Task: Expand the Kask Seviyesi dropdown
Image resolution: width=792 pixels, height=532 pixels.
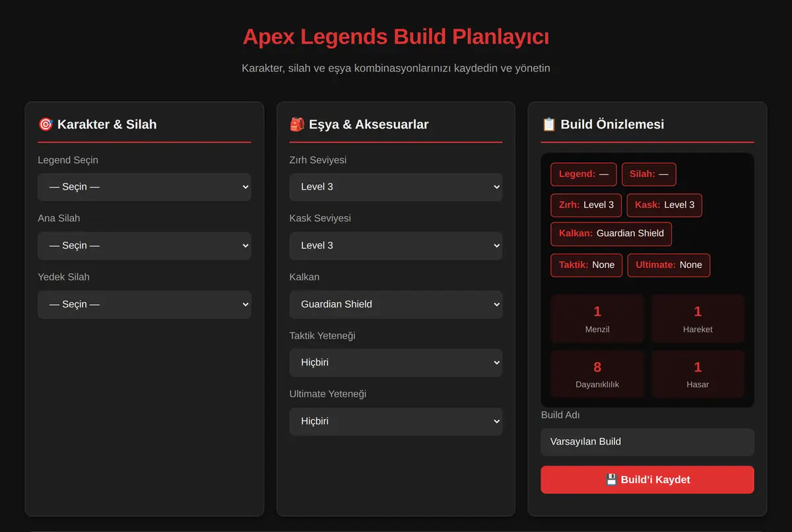Action: (x=395, y=246)
